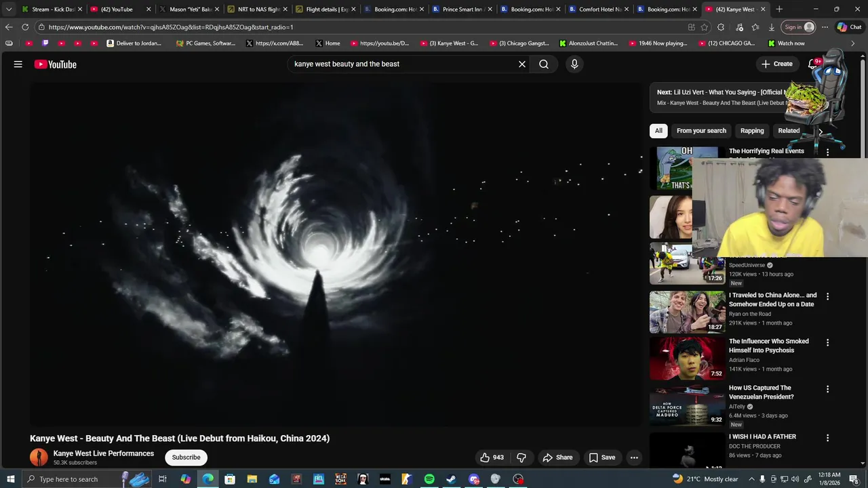Open the Windows Start menu
Screen dimensions: 868x488
tap(11, 479)
